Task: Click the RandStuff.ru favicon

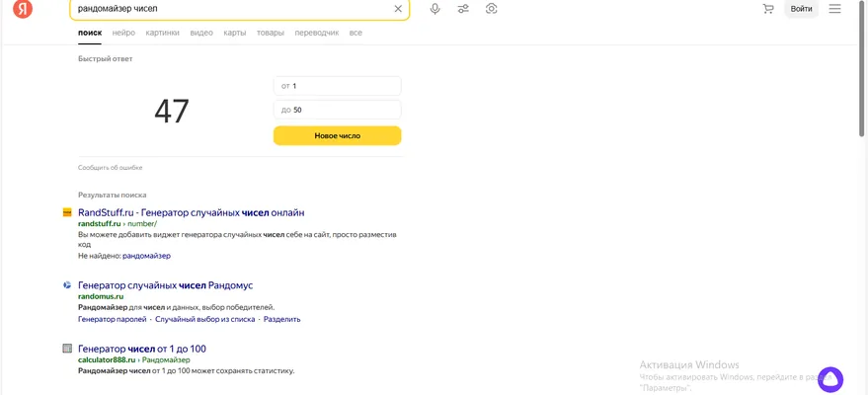Action: tap(67, 212)
